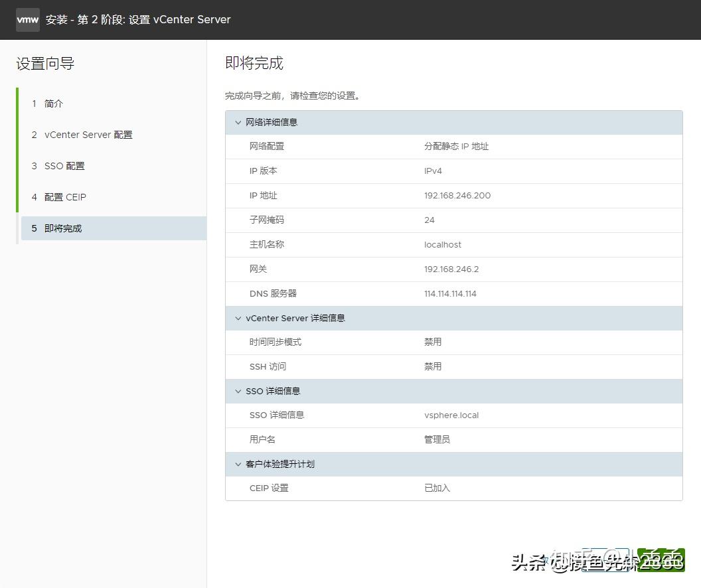
Task: Click the gateway value 192.168.246.2
Action: (x=451, y=269)
